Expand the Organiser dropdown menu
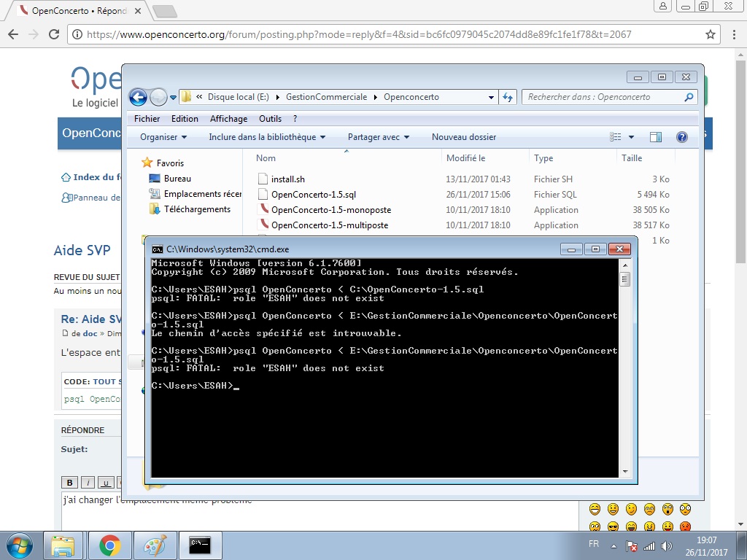 click(163, 137)
